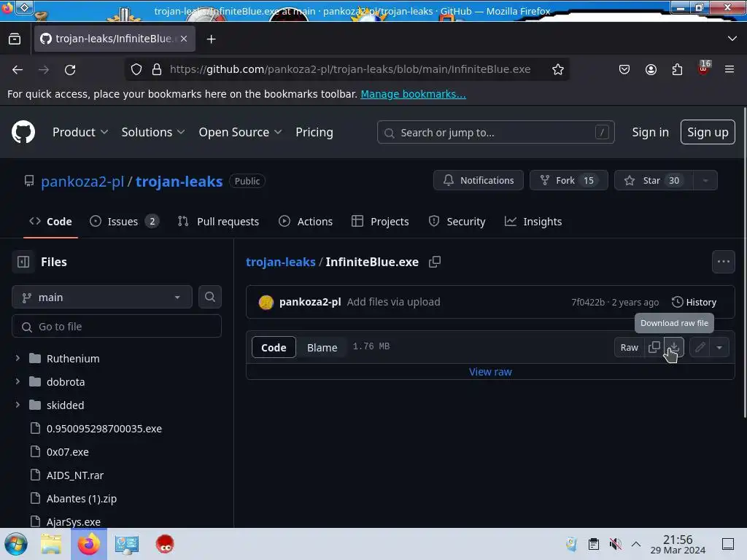Image resolution: width=747 pixels, height=560 pixels.
Task: Open pankoza2-pl owner profile link
Action: point(82,182)
